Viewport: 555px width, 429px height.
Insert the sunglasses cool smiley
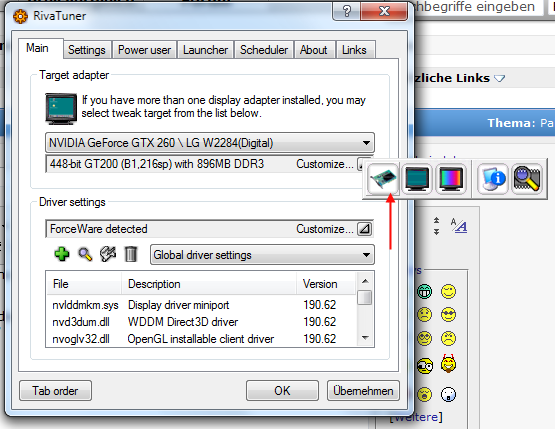click(448, 315)
